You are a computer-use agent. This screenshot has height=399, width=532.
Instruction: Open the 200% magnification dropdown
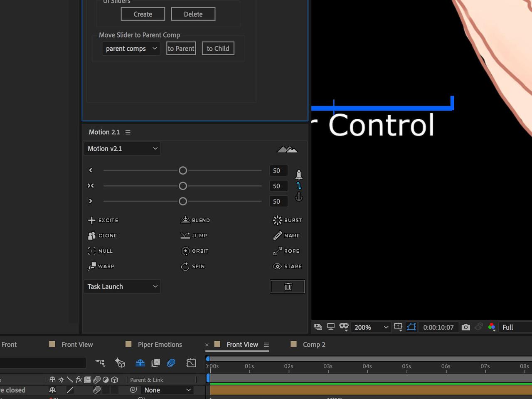[x=371, y=327]
